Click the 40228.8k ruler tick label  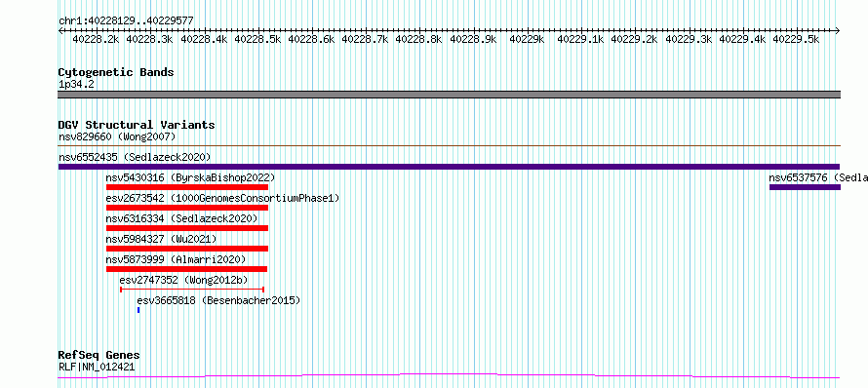click(x=419, y=39)
